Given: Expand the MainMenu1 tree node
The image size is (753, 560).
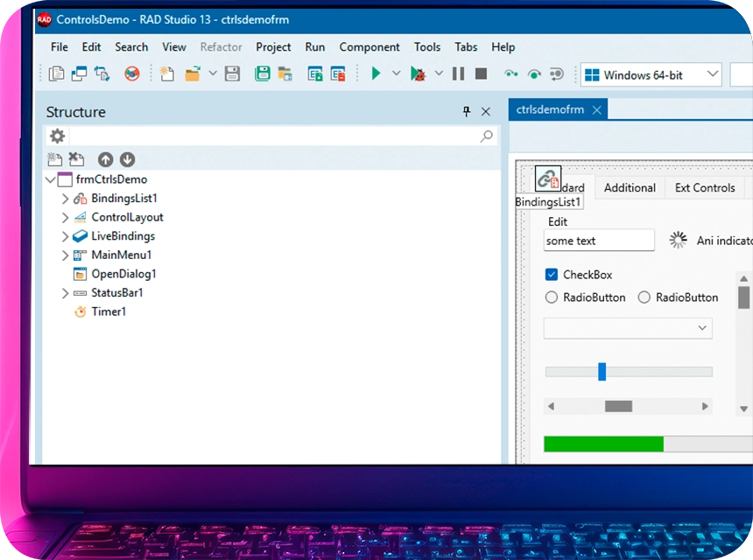Looking at the screenshot, I should pyautogui.click(x=65, y=255).
